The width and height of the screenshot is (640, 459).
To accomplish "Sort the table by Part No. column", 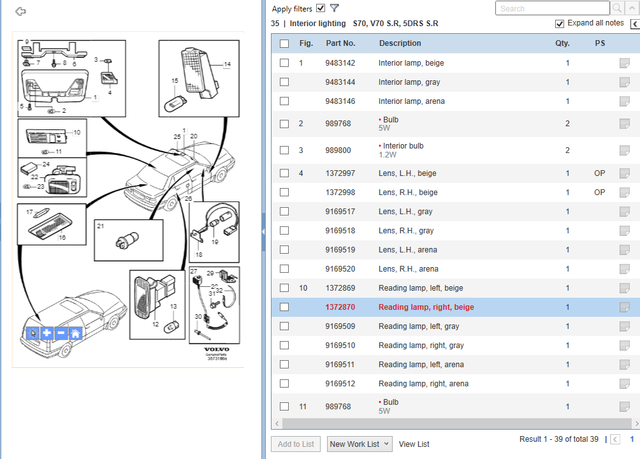I will pos(340,44).
